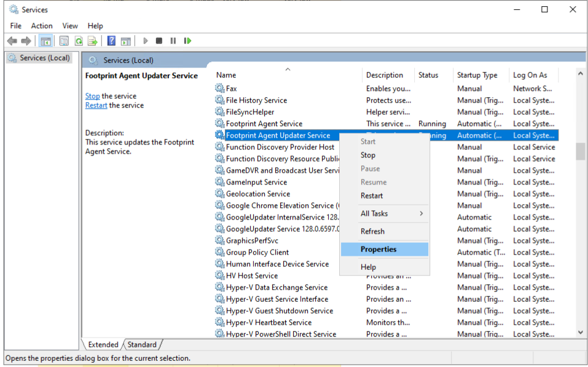This screenshot has width=588, height=367.
Task: Select the Hyper-V PowerShell Direct Service row
Action: click(386, 334)
